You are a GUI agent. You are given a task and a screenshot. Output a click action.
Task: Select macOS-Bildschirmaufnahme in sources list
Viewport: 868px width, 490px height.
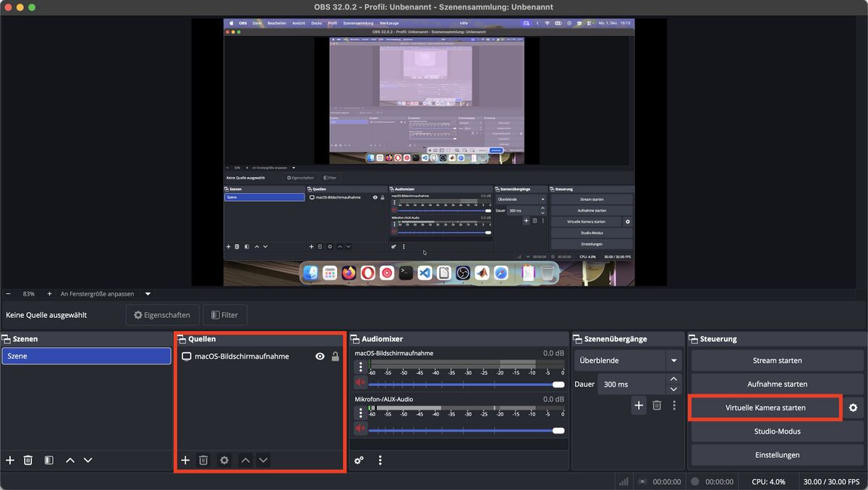(x=242, y=356)
